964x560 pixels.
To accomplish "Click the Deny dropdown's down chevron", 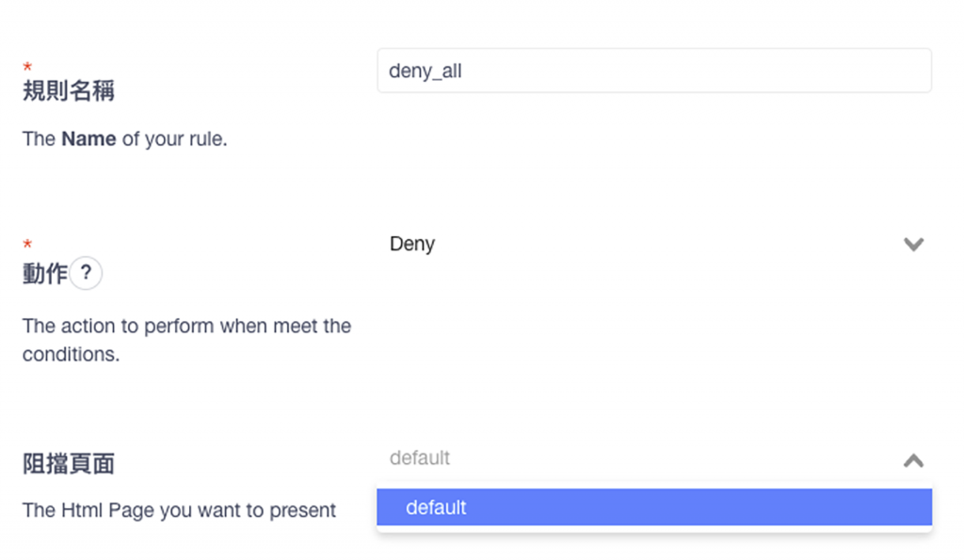I will (912, 245).
